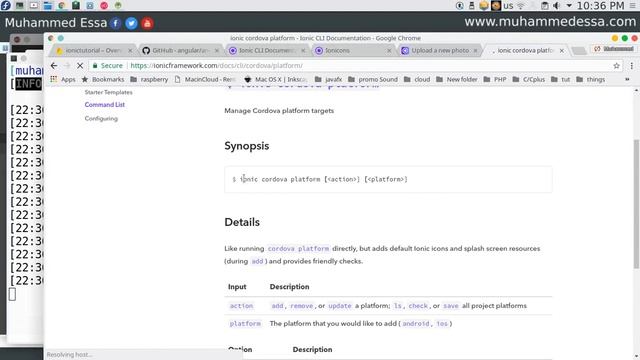The image size is (640, 360).
Task: Click the cordova platform code text in Details
Action: point(298,249)
